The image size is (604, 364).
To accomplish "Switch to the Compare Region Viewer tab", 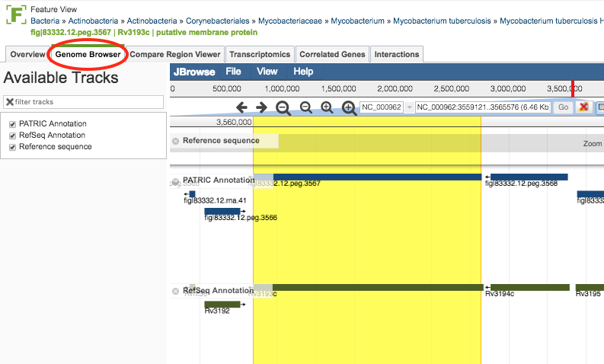I will tap(175, 54).
